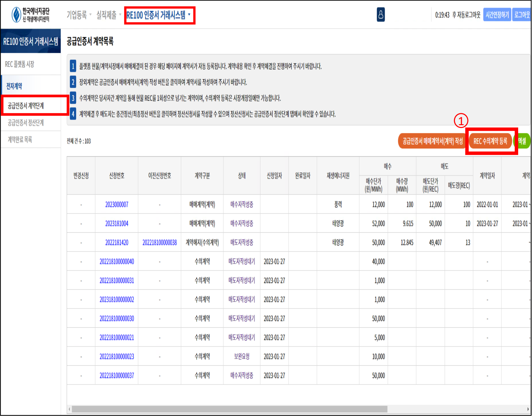Expand the 기업등록 dropdown menu
The height and width of the screenshot is (416, 532).
(x=79, y=15)
